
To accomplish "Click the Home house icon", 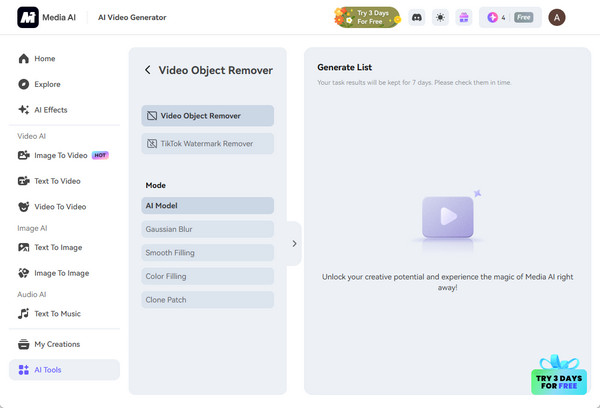I will pos(24,59).
